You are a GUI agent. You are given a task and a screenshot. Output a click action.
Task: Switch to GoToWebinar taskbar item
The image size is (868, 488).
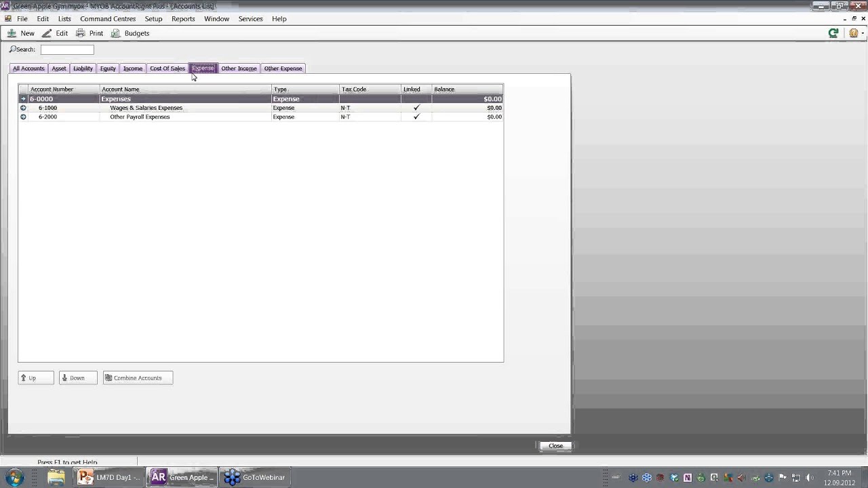pos(255,477)
